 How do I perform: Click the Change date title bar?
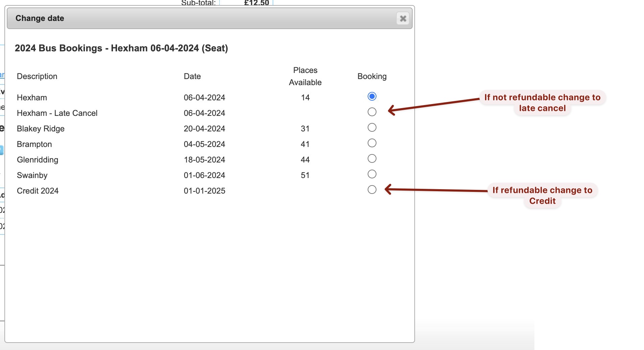[x=203, y=18]
